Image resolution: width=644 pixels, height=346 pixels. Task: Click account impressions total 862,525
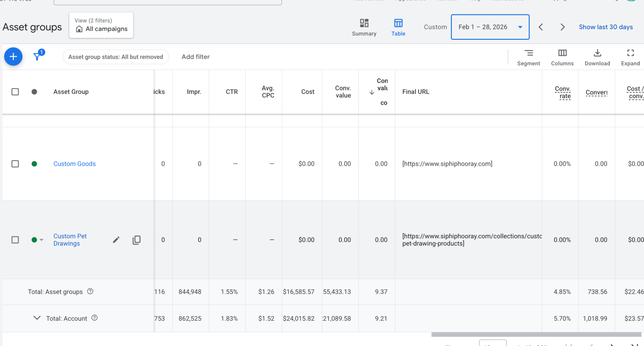pos(190,318)
